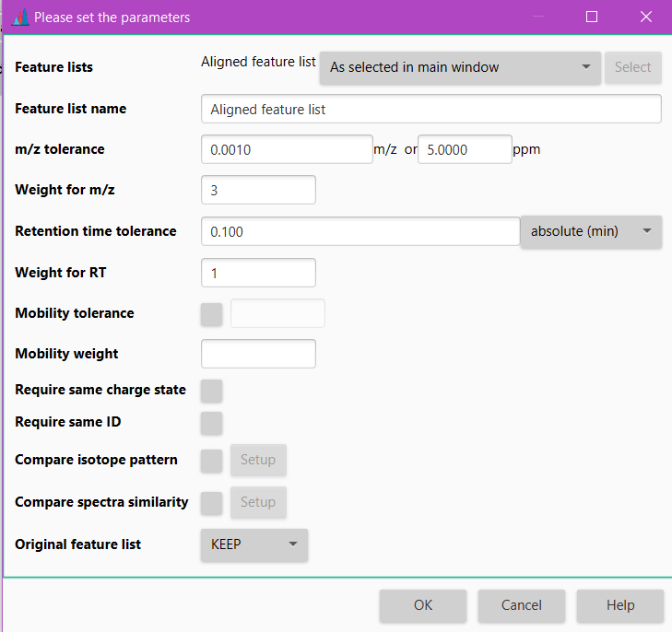This screenshot has height=632, width=672.
Task: Enable Compare isotope pattern checkbox
Action: coord(212,461)
